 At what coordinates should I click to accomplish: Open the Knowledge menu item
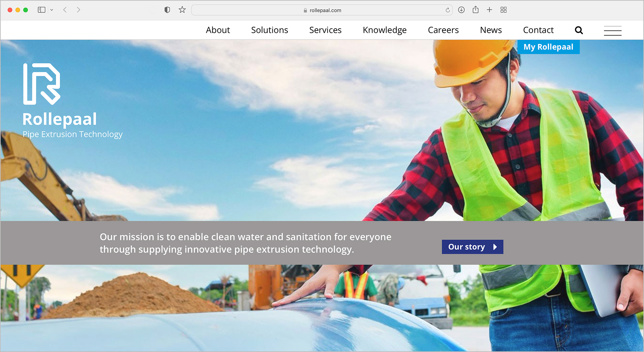[x=384, y=30]
